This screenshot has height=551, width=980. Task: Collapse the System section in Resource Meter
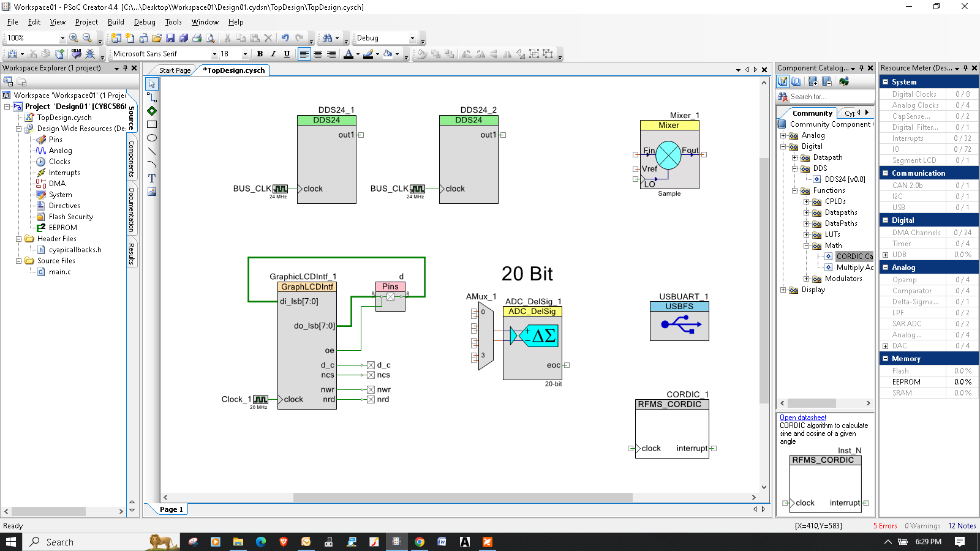885,81
